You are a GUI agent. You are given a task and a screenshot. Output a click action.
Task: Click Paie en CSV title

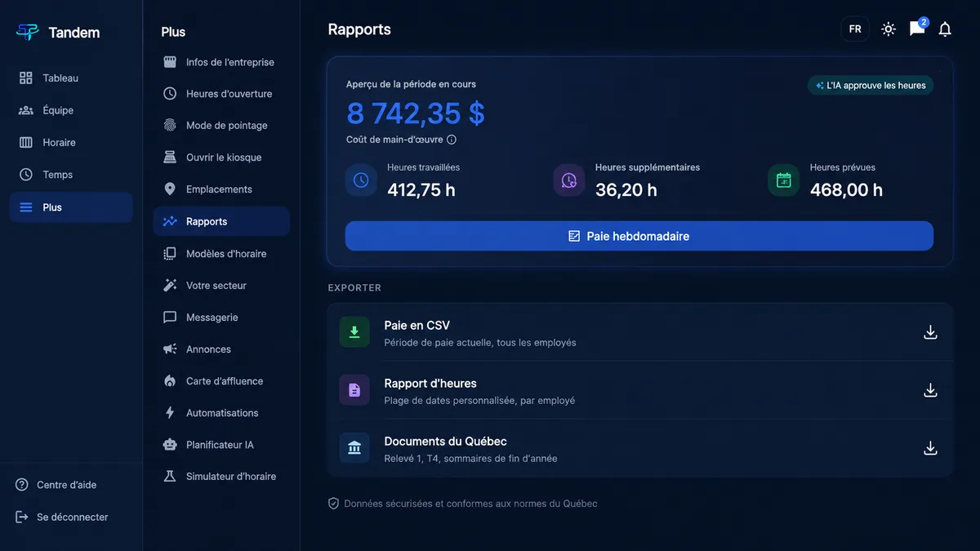[x=417, y=325]
